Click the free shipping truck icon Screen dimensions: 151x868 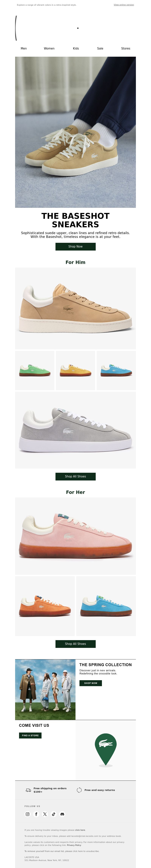pos(28,790)
